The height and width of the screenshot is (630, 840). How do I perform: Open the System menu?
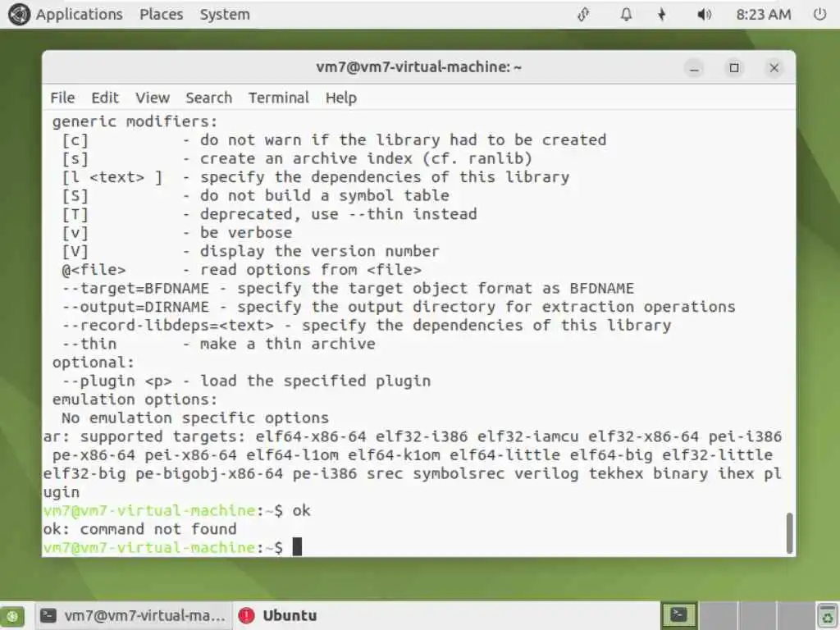click(225, 15)
